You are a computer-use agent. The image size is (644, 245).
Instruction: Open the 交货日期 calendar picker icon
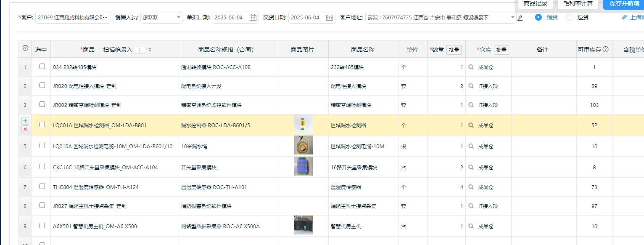pyautogui.click(x=330, y=17)
